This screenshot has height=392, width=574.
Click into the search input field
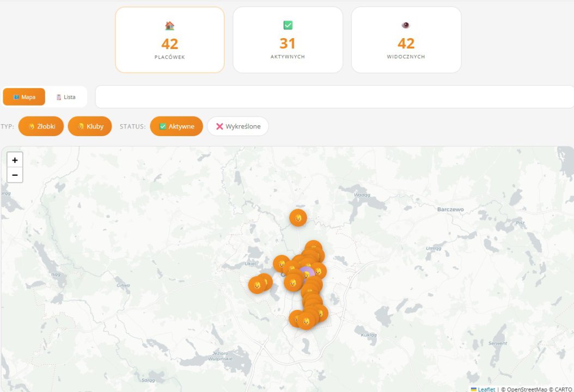pos(334,97)
